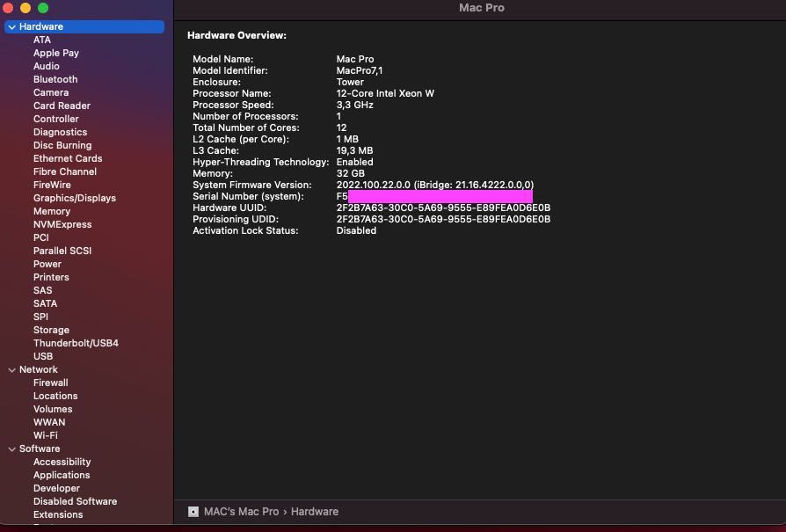Select Applications under Software
786x532 pixels.
(x=62, y=476)
